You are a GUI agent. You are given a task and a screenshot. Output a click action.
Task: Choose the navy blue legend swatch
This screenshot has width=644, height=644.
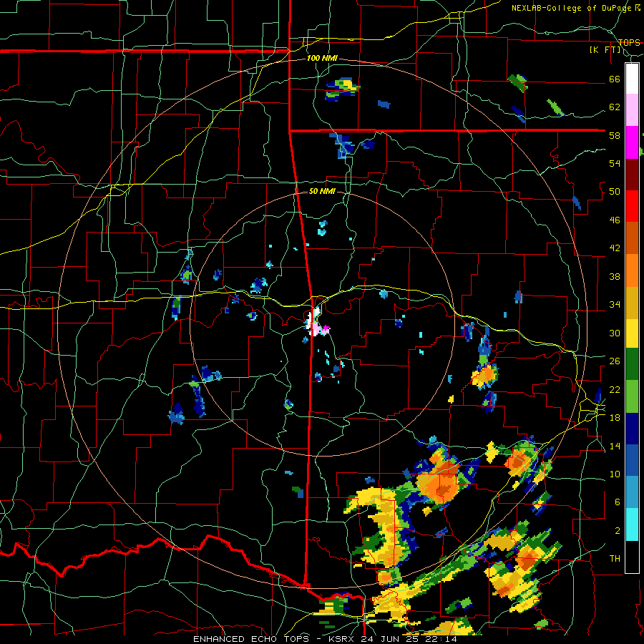coord(632,429)
